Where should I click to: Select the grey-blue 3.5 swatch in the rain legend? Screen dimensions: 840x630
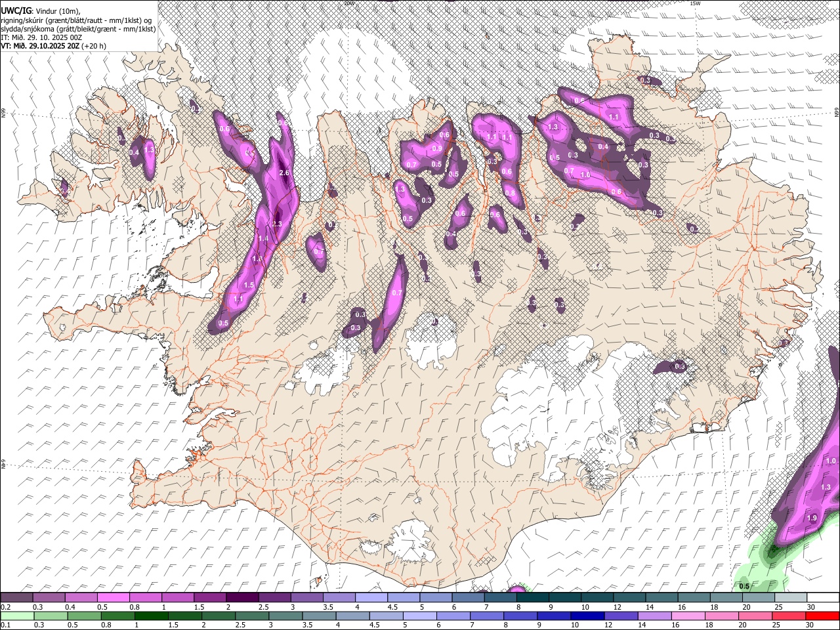coord(319,616)
